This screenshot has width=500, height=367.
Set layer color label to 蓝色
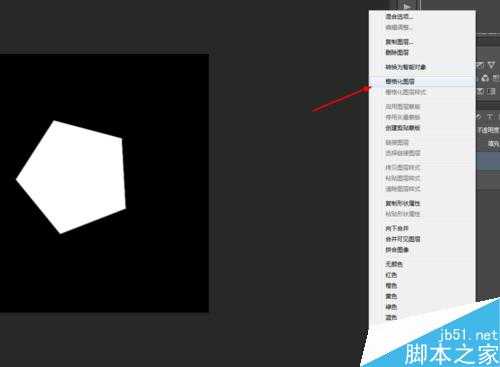(391, 318)
